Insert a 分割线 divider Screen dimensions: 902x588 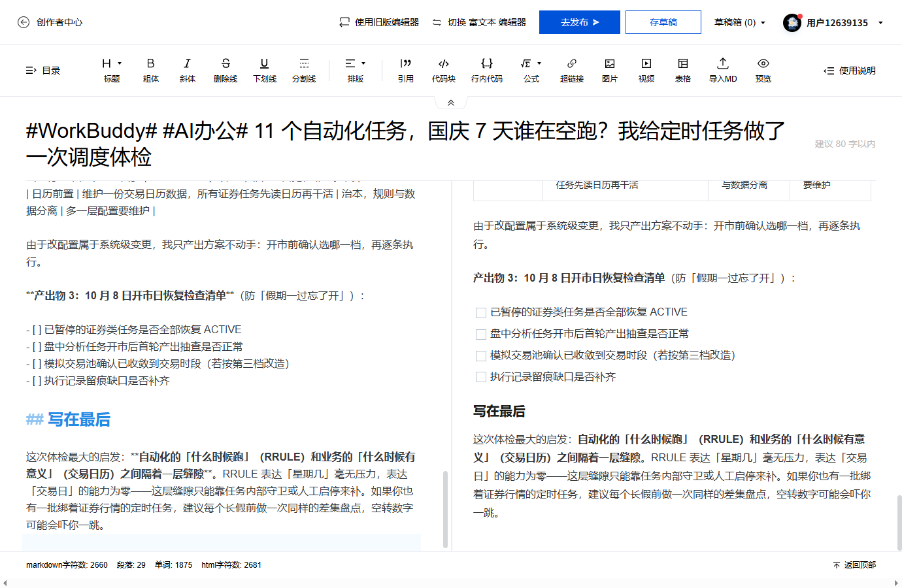tap(304, 70)
